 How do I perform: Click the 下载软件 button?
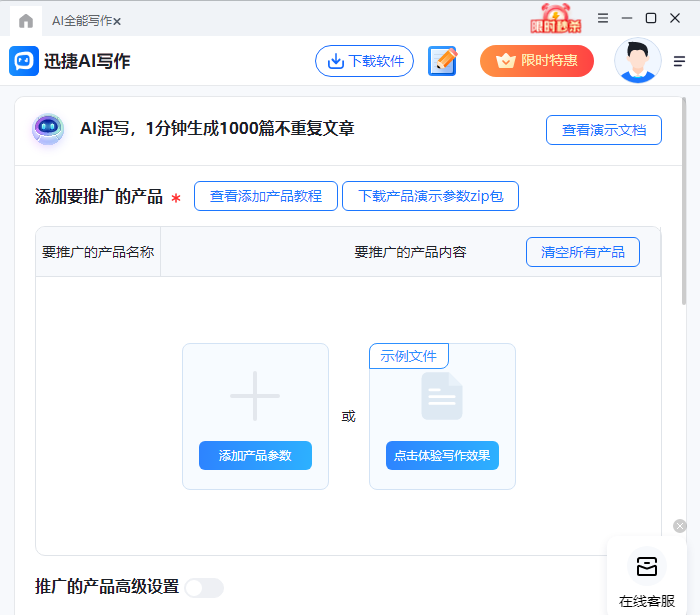(x=364, y=61)
